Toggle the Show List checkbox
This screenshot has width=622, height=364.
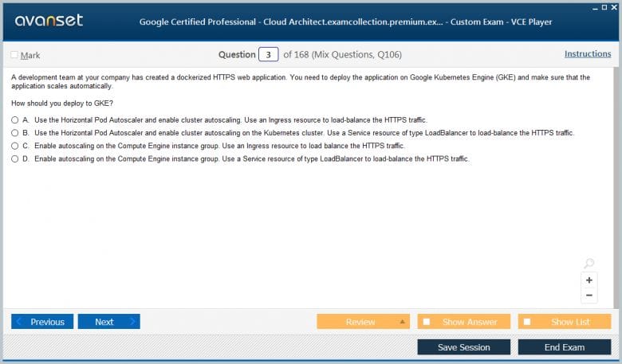527,322
